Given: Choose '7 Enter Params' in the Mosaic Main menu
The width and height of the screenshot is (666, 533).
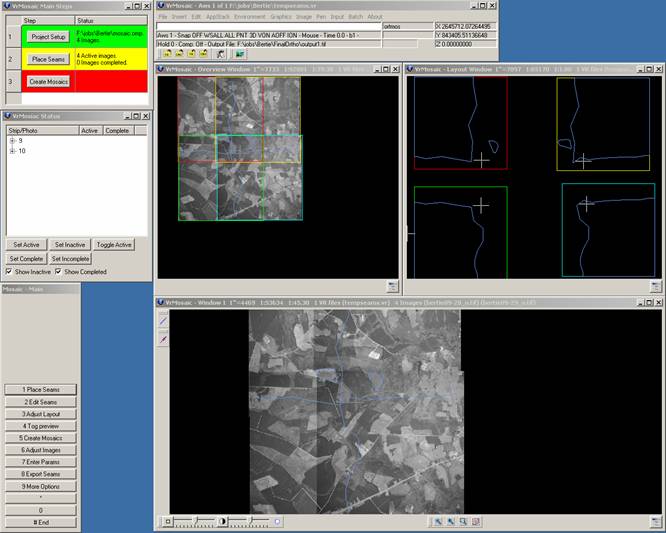Looking at the screenshot, I should click(41, 462).
